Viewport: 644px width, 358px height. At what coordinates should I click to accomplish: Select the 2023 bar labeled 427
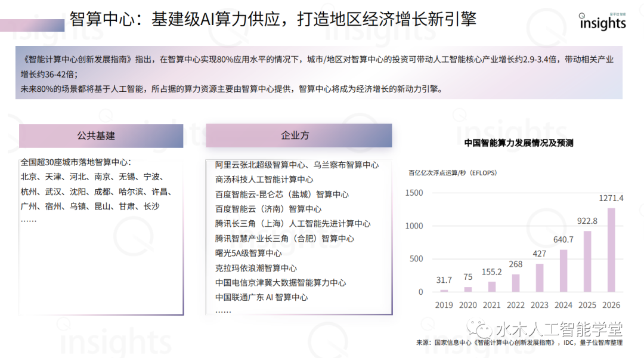(540, 277)
